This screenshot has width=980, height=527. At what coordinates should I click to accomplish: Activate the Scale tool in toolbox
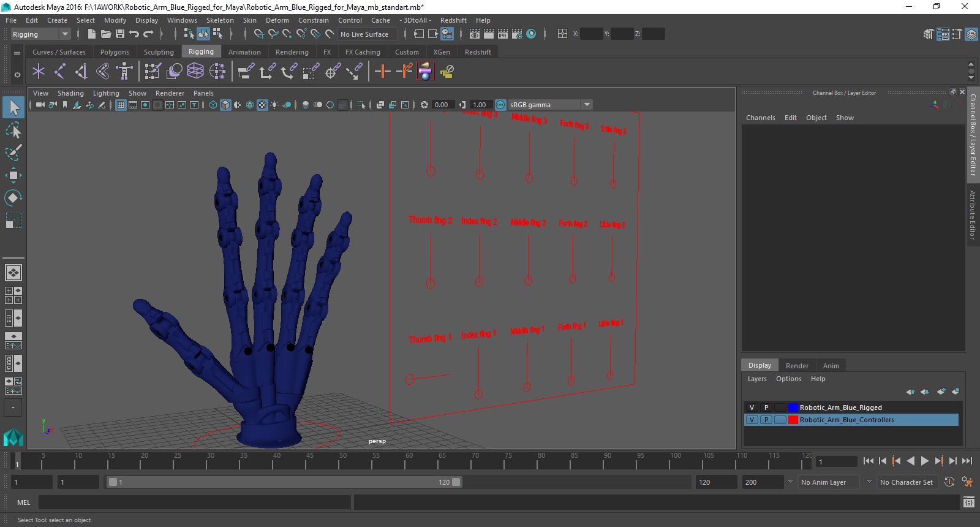13,221
